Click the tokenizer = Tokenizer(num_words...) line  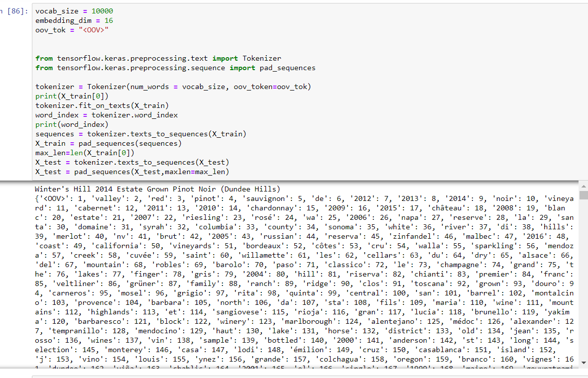[173, 87]
